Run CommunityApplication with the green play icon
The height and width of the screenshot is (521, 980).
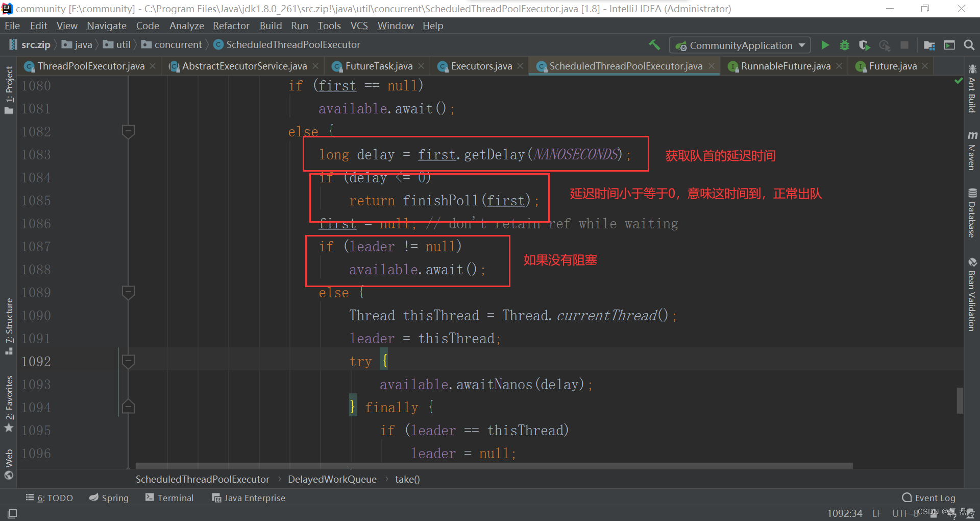pyautogui.click(x=825, y=45)
